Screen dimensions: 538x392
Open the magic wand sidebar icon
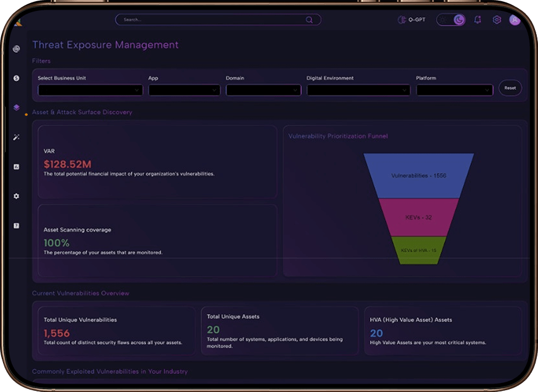pos(16,138)
